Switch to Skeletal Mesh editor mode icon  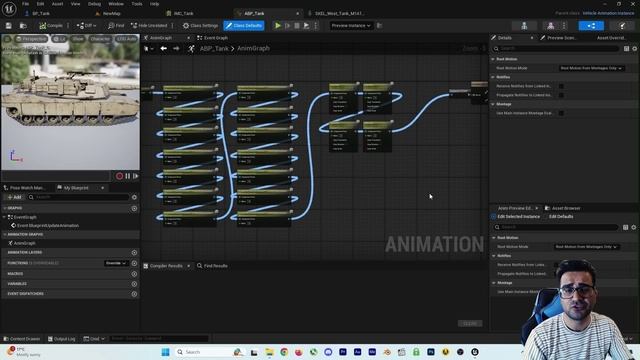click(x=551, y=26)
